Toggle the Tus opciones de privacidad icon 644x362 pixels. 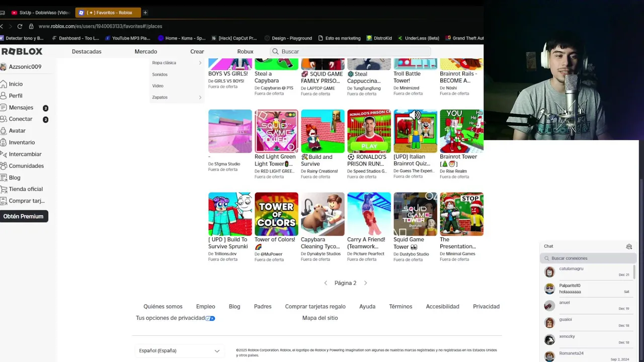pos(210,318)
